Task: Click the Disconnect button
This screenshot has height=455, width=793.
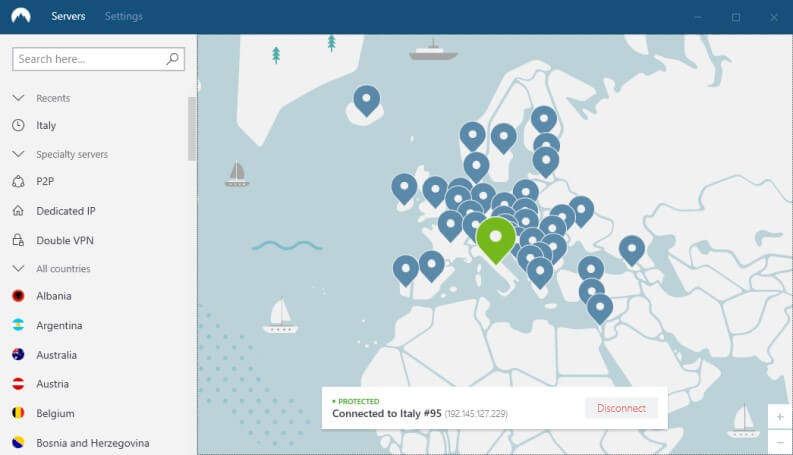Action: click(x=621, y=408)
